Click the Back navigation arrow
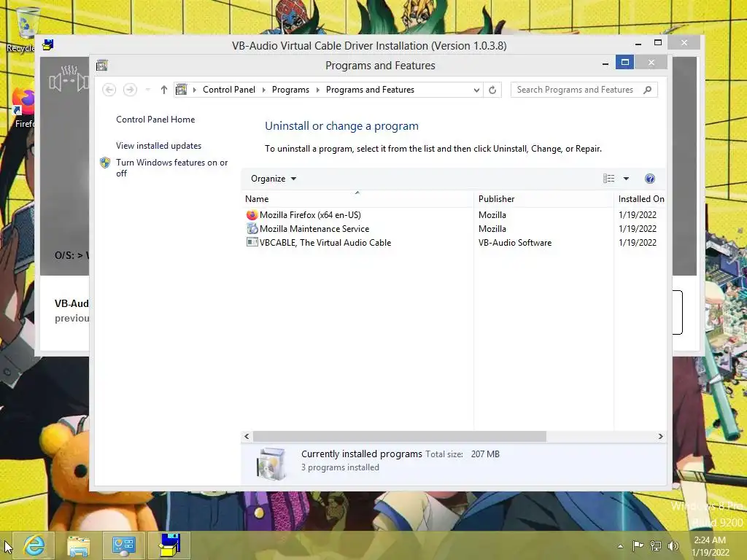 109,90
